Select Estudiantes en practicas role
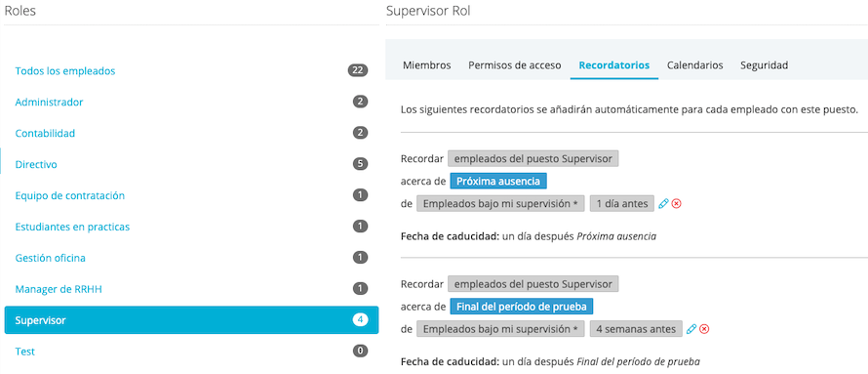This screenshot has width=868, height=374. (191, 227)
